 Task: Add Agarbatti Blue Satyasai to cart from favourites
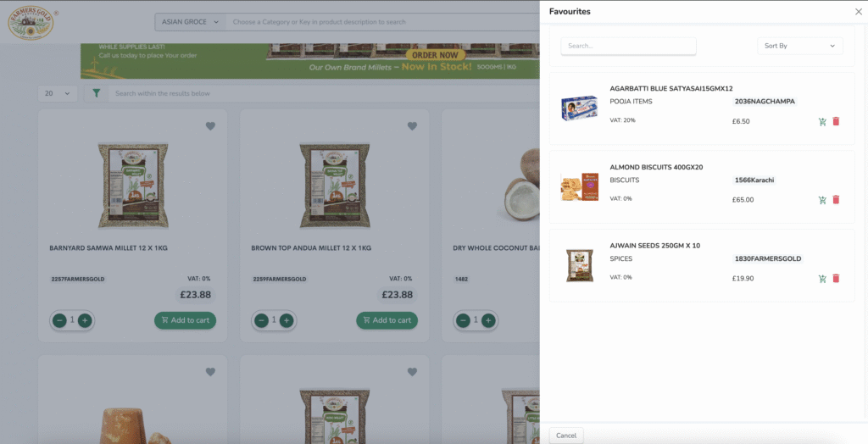[822, 122]
